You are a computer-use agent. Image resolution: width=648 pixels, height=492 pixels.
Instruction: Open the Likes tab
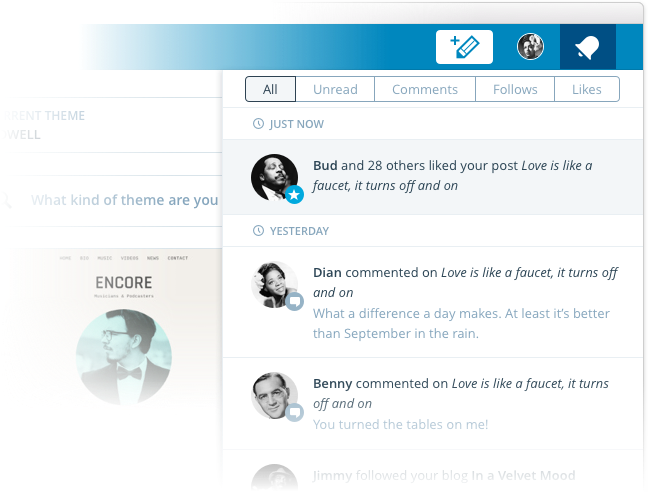click(587, 89)
